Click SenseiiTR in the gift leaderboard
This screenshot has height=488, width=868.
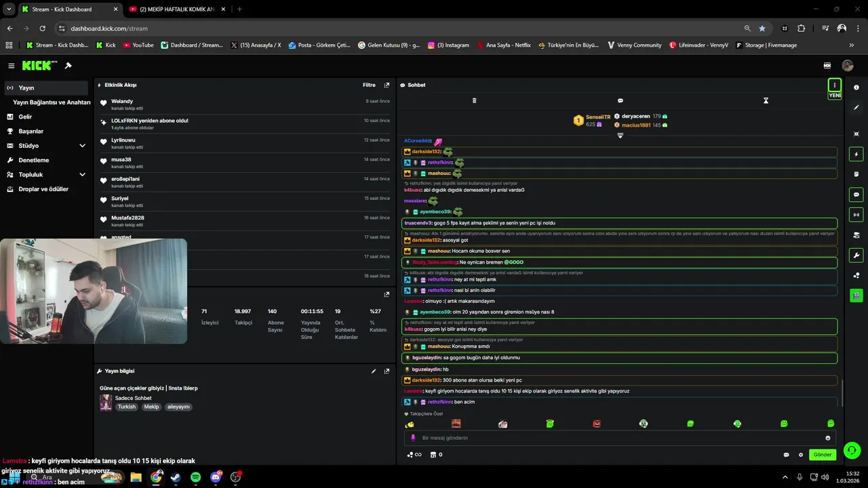tap(598, 117)
